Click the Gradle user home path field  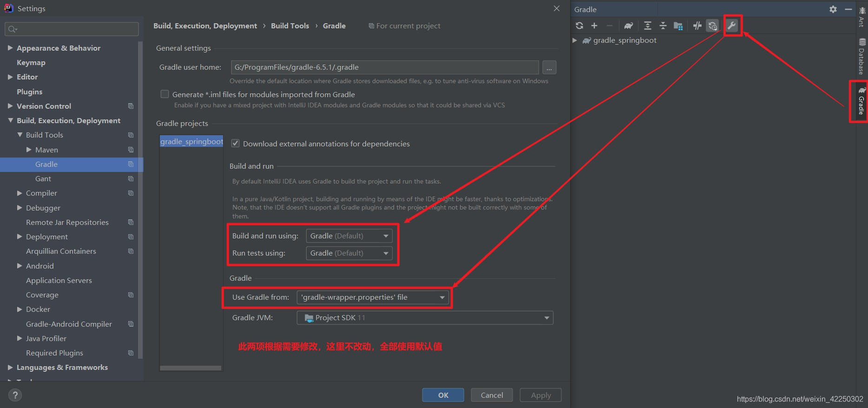(x=385, y=67)
